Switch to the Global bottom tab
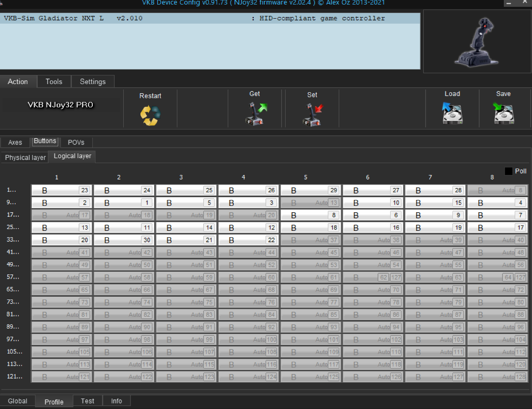The height and width of the screenshot is (409, 532). click(x=18, y=401)
